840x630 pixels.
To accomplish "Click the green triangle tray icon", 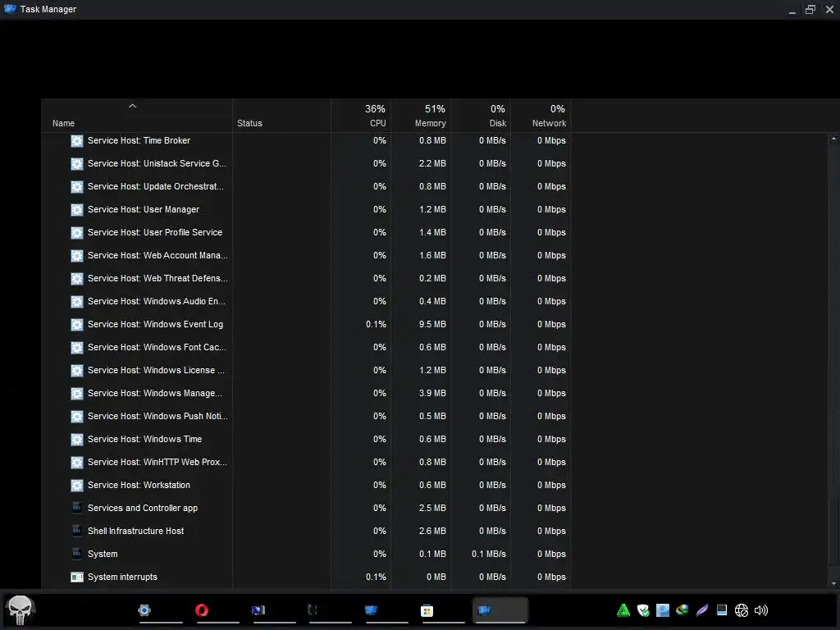I will pos(623,610).
